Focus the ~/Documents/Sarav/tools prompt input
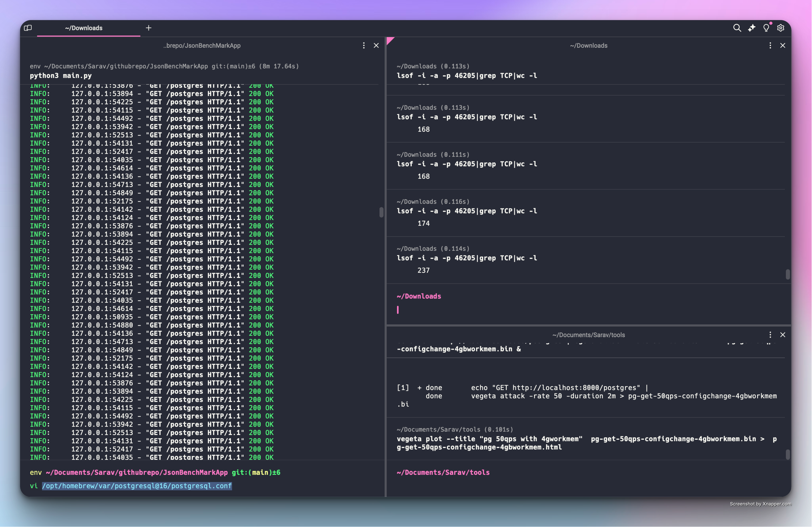 click(x=588, y=486)
